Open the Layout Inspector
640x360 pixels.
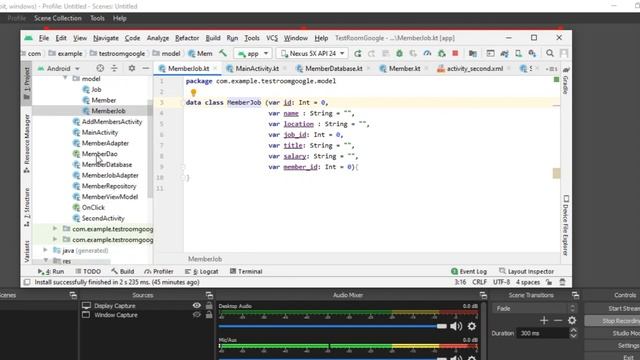[527, 271]
